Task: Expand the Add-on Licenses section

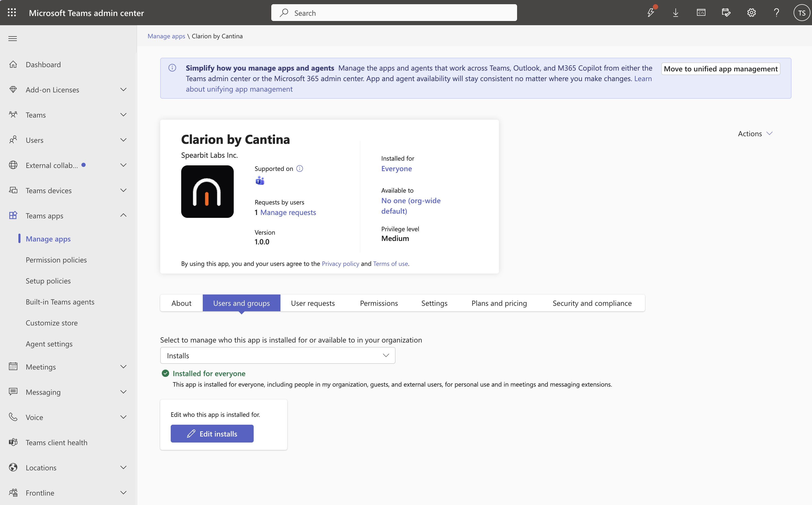Action: 123,90
